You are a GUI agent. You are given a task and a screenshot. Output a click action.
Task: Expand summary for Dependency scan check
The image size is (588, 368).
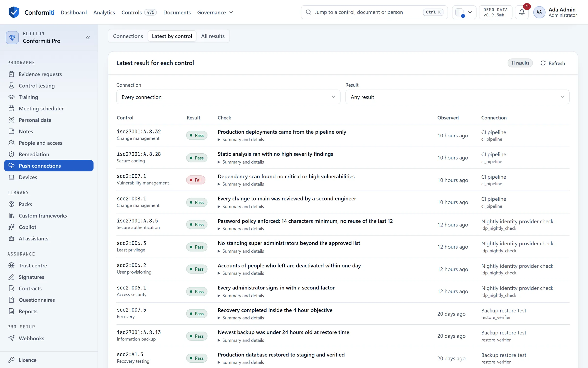(241, 184)
